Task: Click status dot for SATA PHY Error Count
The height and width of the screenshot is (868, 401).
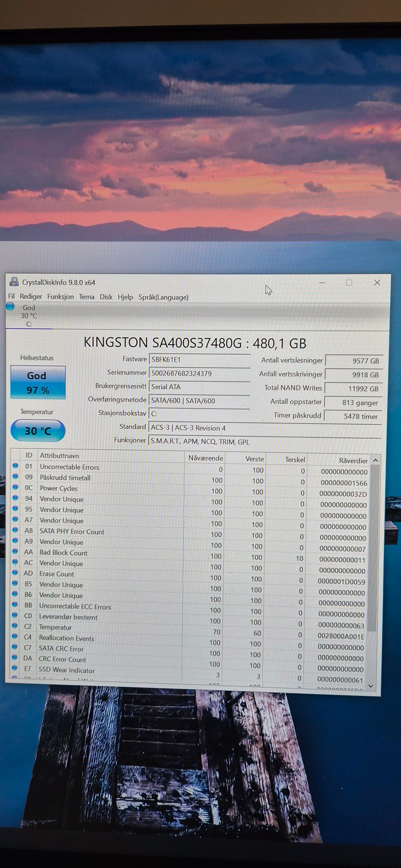Action: [x=15, y=530]
